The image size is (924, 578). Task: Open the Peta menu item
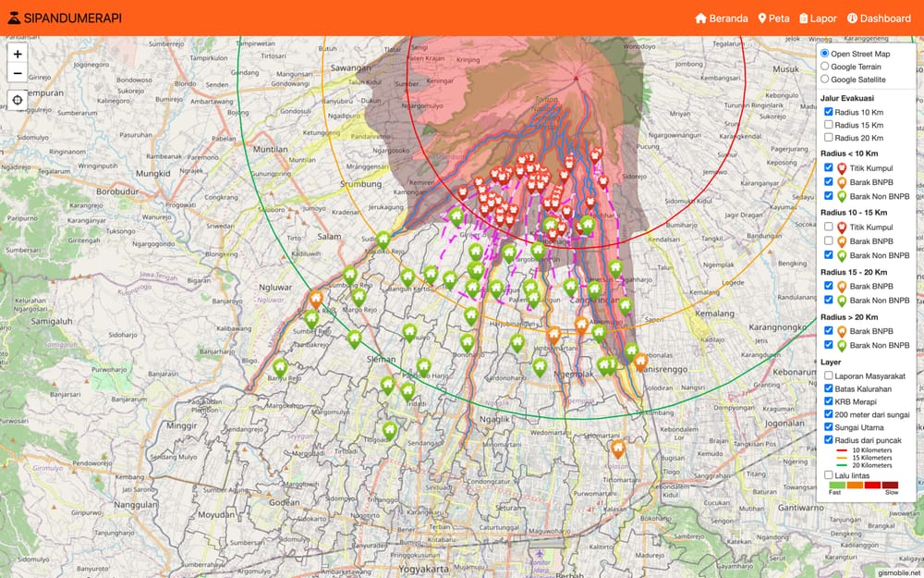pos(773,18)
